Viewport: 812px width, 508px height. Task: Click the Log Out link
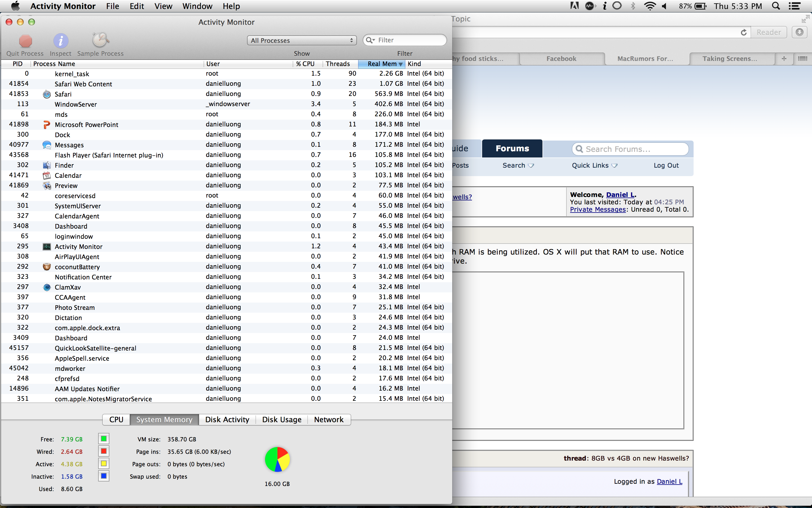click(x=666, y=165)
